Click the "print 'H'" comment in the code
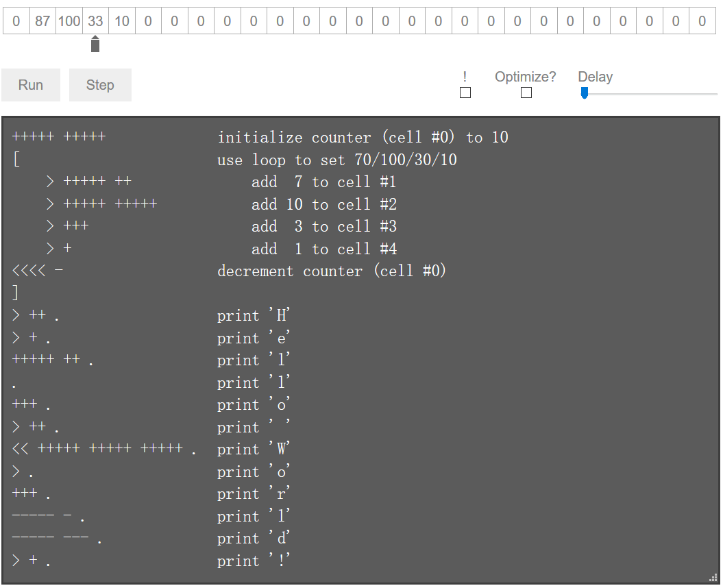This screenshot has height=588, width=723. click(254, 316)
